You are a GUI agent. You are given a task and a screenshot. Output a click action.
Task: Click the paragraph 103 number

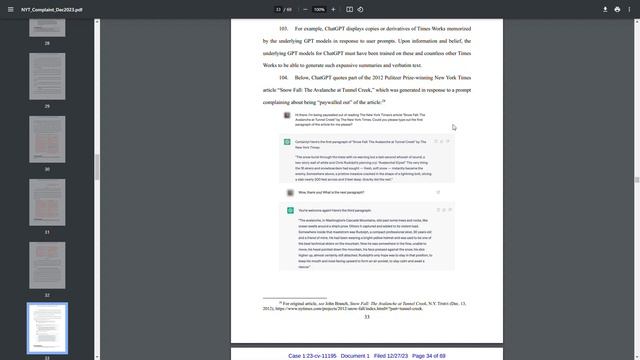(283, 29)
